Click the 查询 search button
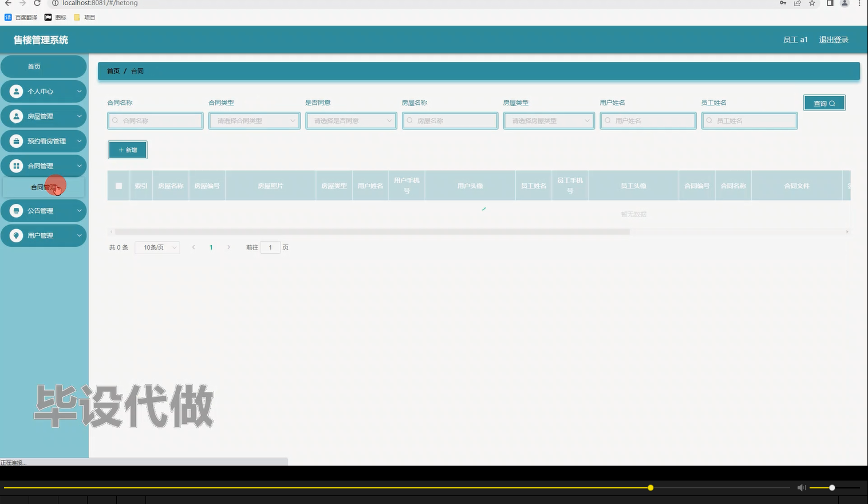Screen dimensions: 868x504 click(x=824, y=103)
